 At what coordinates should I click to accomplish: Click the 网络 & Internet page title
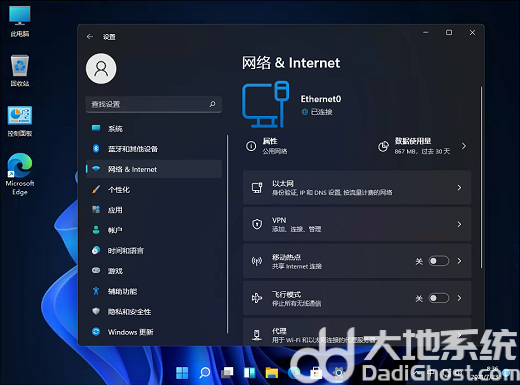[291, 63]
